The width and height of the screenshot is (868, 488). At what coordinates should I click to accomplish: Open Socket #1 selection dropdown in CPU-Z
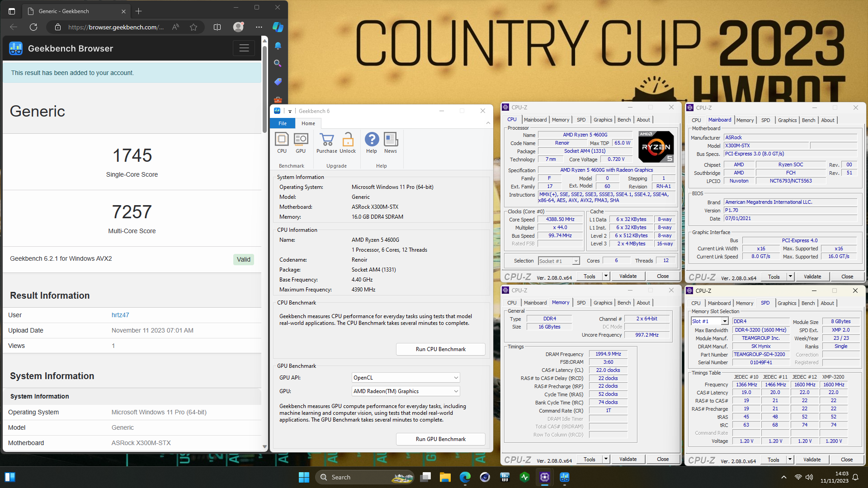click(559, 261)
